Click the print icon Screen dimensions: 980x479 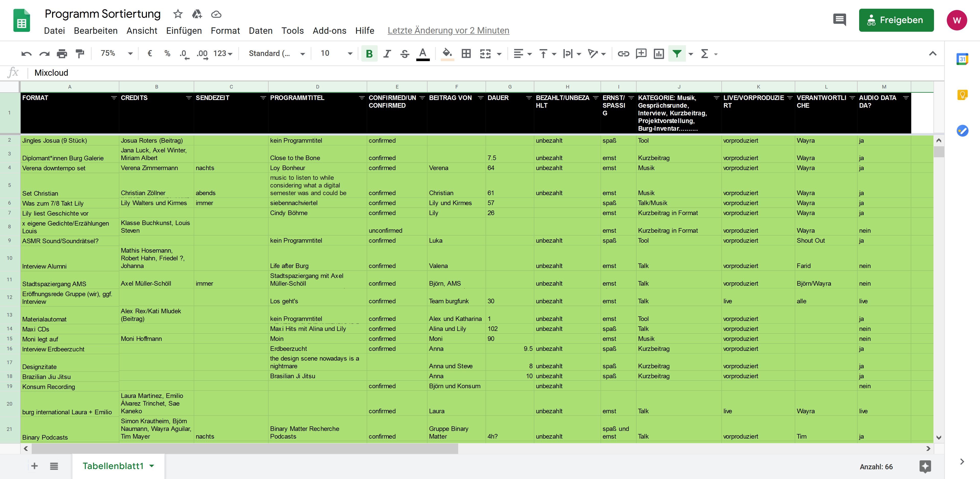pos(62,54)
